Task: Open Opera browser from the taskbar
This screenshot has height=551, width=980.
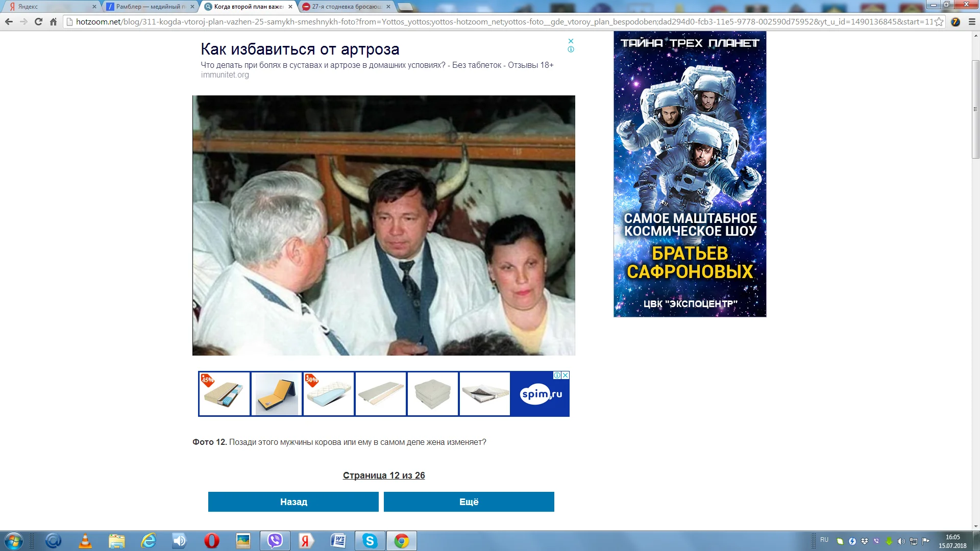Action: (211, 541)
